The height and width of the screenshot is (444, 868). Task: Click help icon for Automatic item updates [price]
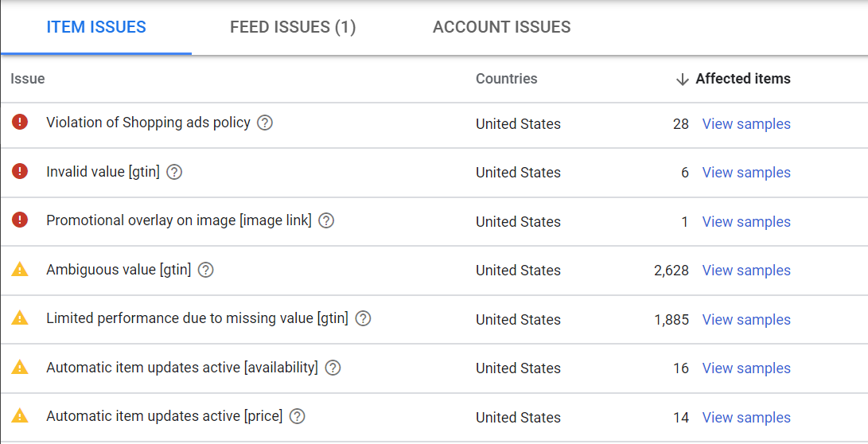(x=297, y=416)
